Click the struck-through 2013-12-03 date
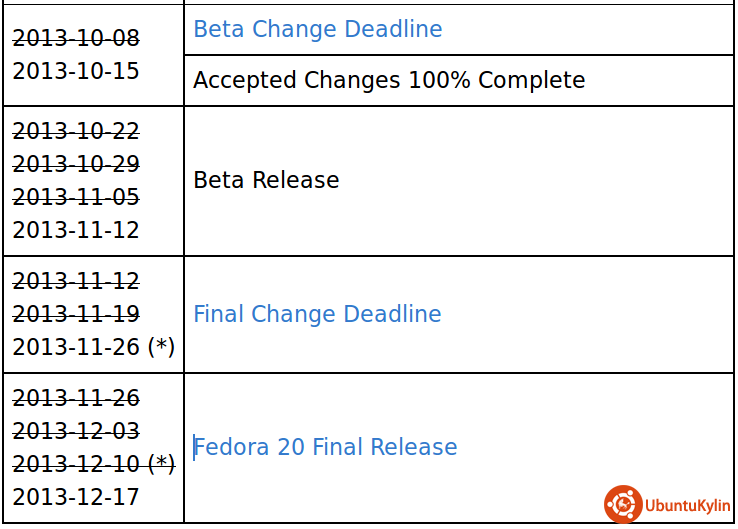 click(76, 431)
